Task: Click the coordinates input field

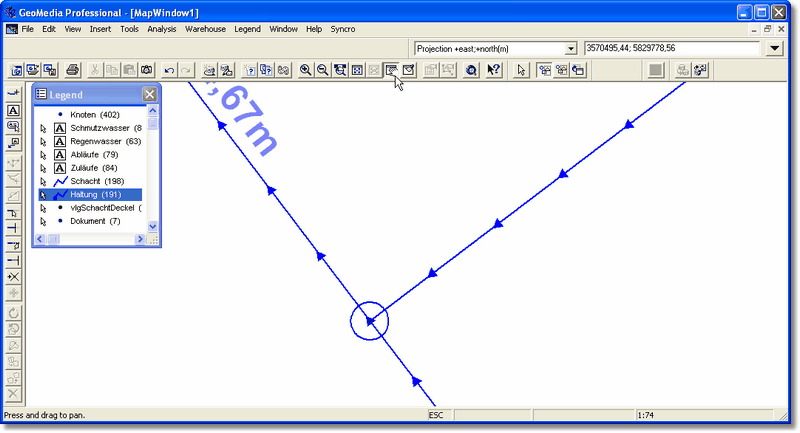Action: [670, 48]
